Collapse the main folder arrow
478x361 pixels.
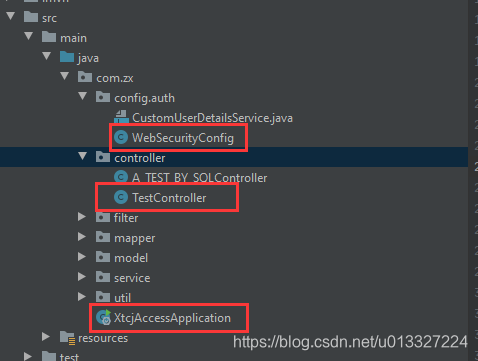[x=29, y=36]
